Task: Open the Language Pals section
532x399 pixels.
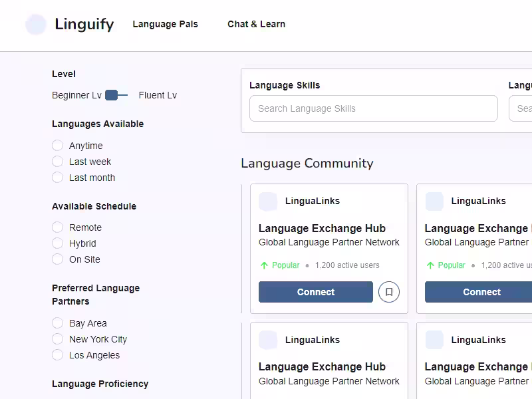Action: (x=166, y=24)
